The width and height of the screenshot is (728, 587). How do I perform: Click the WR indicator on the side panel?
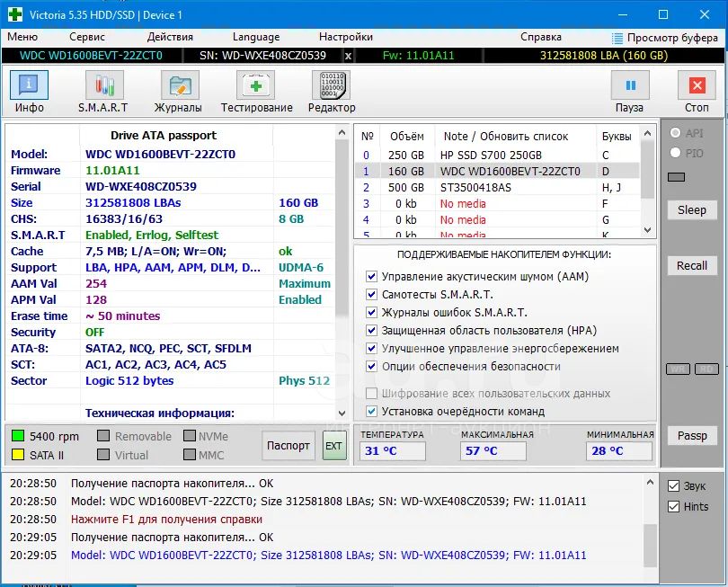tap(678, 369)
